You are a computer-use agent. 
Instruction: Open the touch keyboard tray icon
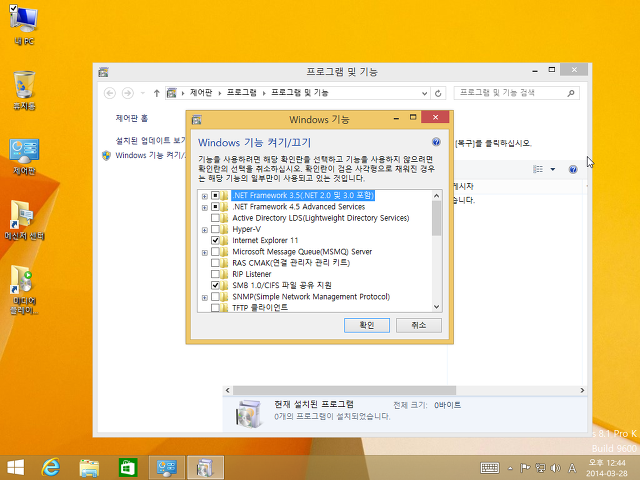coord(490,468)
